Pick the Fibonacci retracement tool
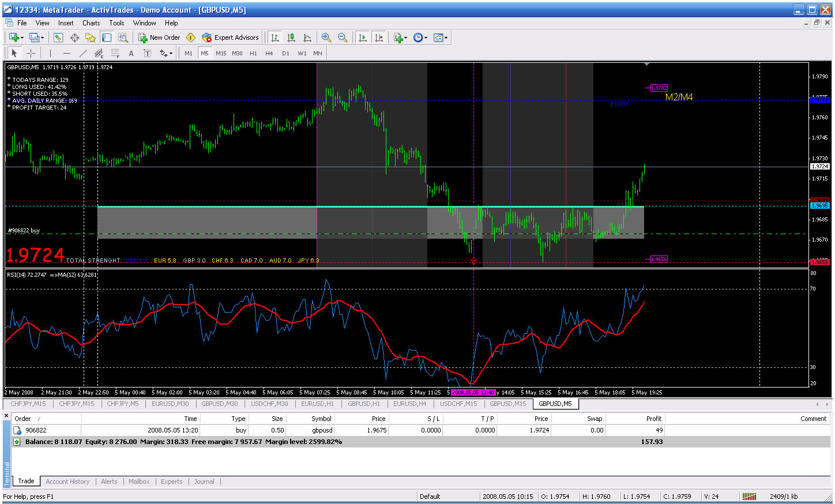Viewport: 835px width, 504px height. pos(115,53)
